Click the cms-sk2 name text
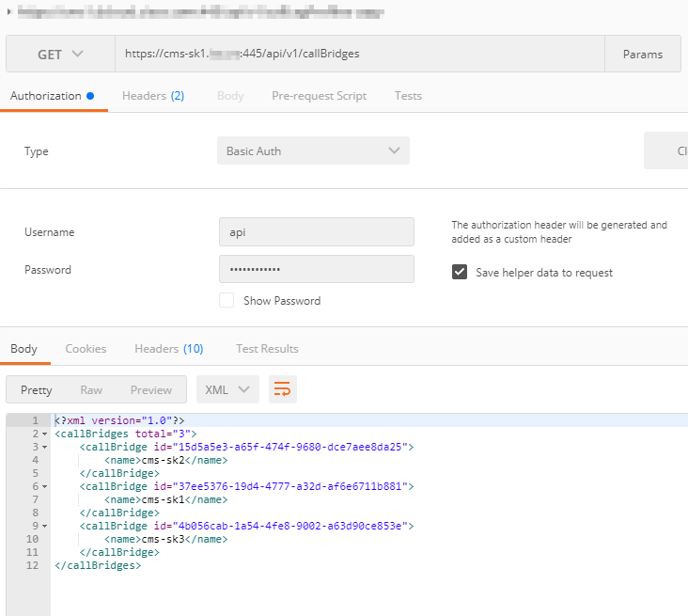 163,460
